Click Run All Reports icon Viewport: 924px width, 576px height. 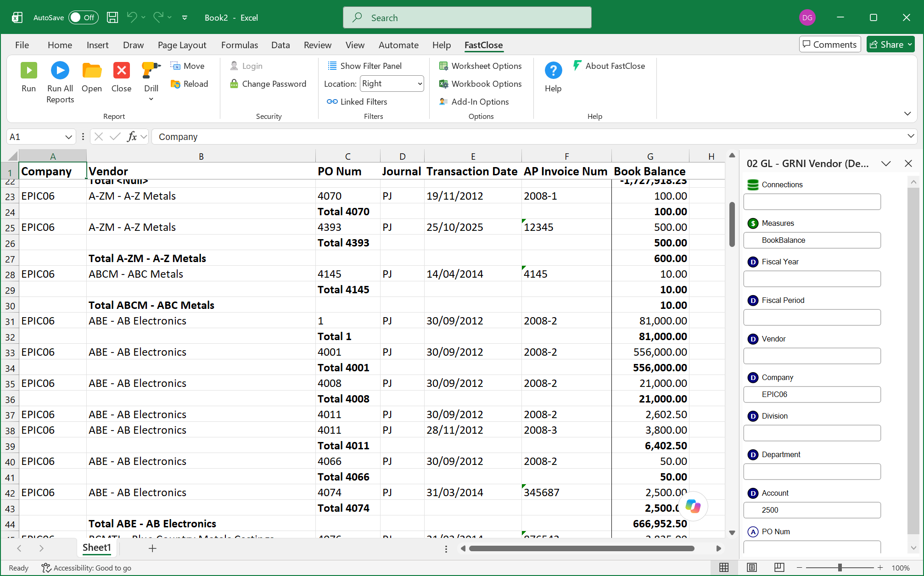click(60, 71)
